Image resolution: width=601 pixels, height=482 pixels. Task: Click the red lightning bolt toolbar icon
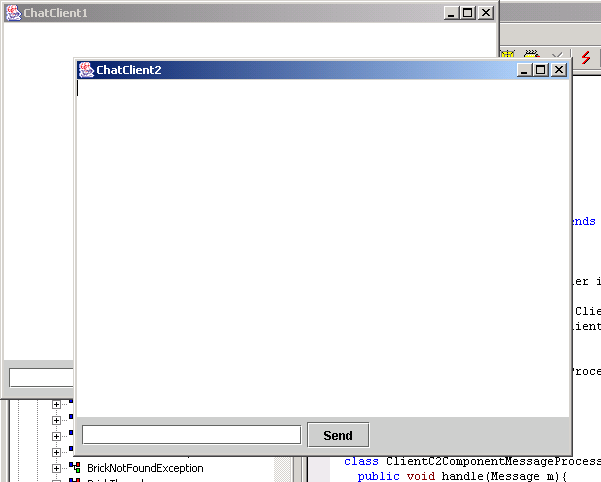click(x=586, y=57)
